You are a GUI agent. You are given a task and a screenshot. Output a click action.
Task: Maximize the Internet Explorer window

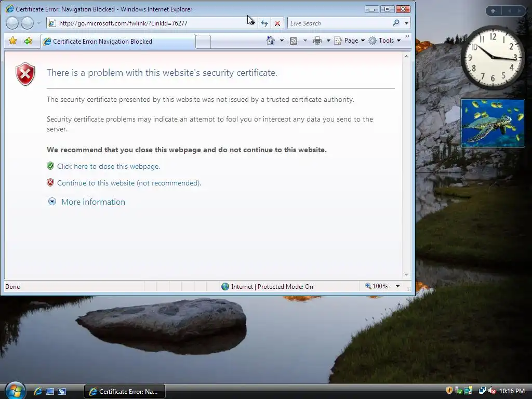tap(387, 9)
